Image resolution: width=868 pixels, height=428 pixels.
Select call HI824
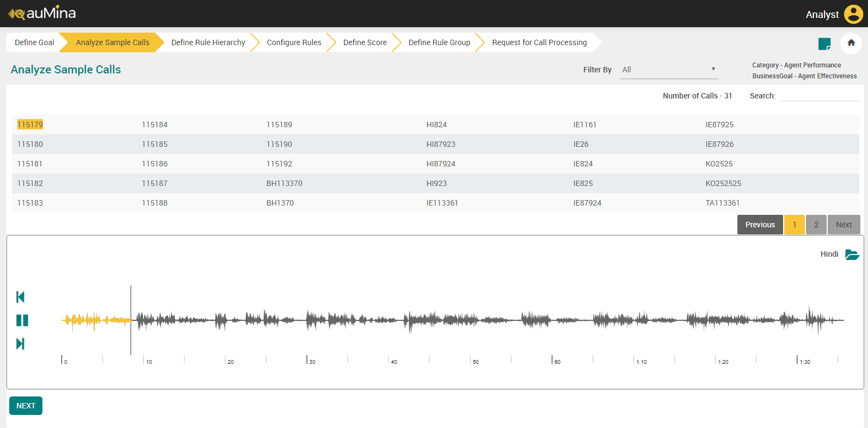436,125
